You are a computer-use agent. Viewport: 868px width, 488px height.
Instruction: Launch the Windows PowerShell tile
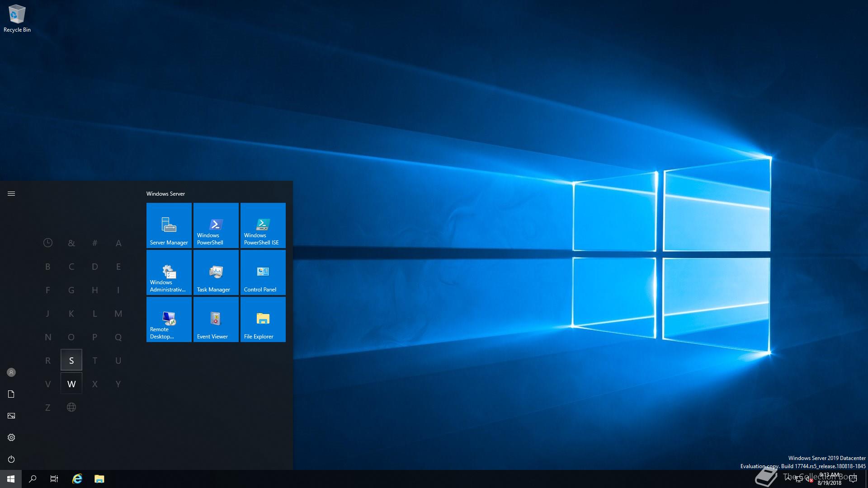pos(216,225)
